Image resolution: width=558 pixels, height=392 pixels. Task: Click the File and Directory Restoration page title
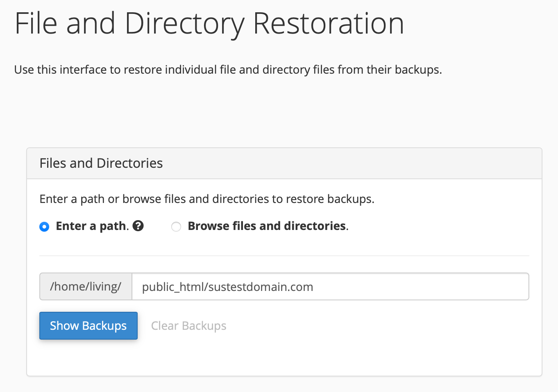209,24
